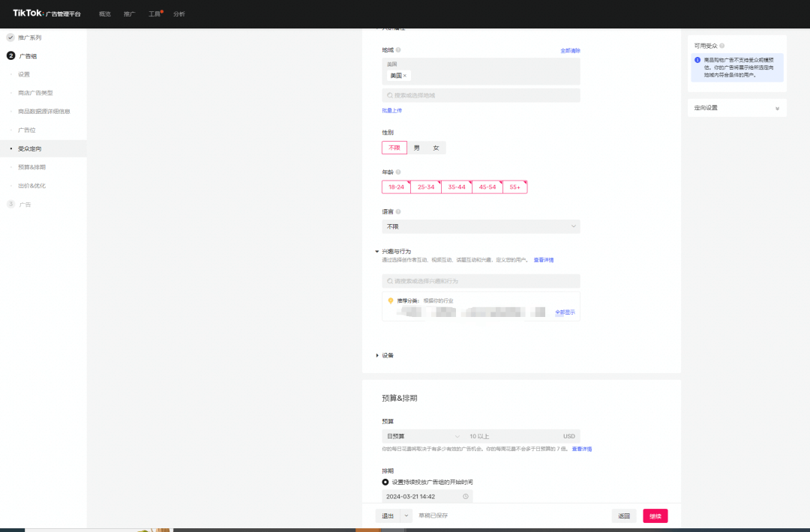Click the step 3 circle icon
Viewport: 810px width, 532px height.
(x=10, y=205)
